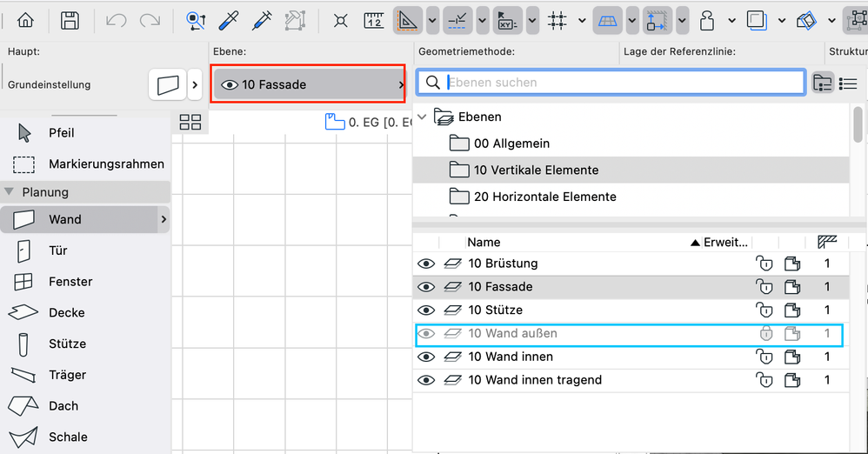The image size is (868, 454).
Task: Click the Save floppy disk icon
Action: click(70, 21)
